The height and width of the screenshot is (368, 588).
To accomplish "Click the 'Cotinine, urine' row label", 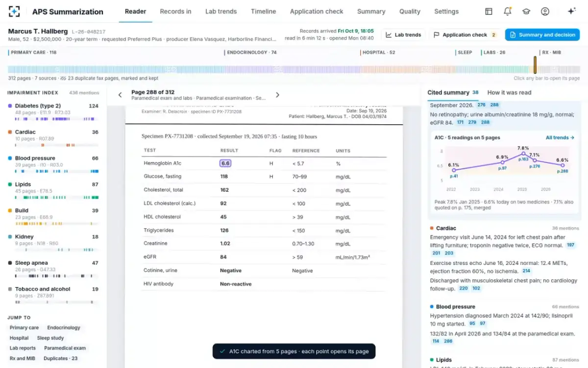I will click(x=160, y=270).
